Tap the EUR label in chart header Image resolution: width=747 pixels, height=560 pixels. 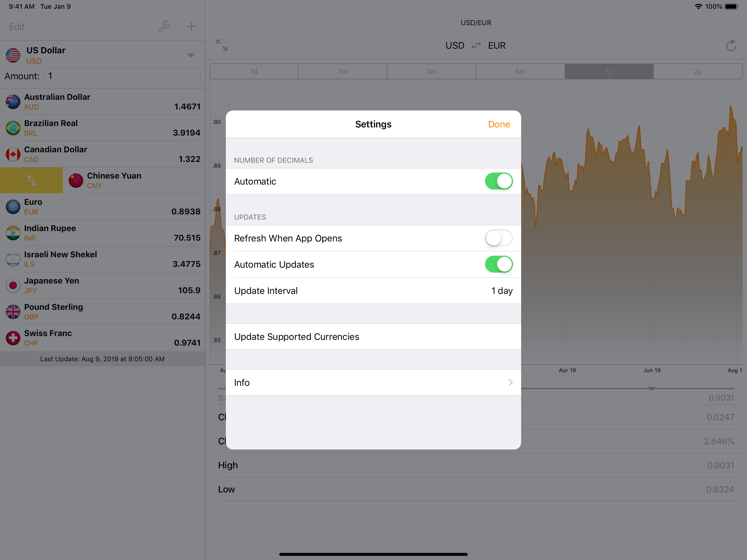tap(497, 45)
